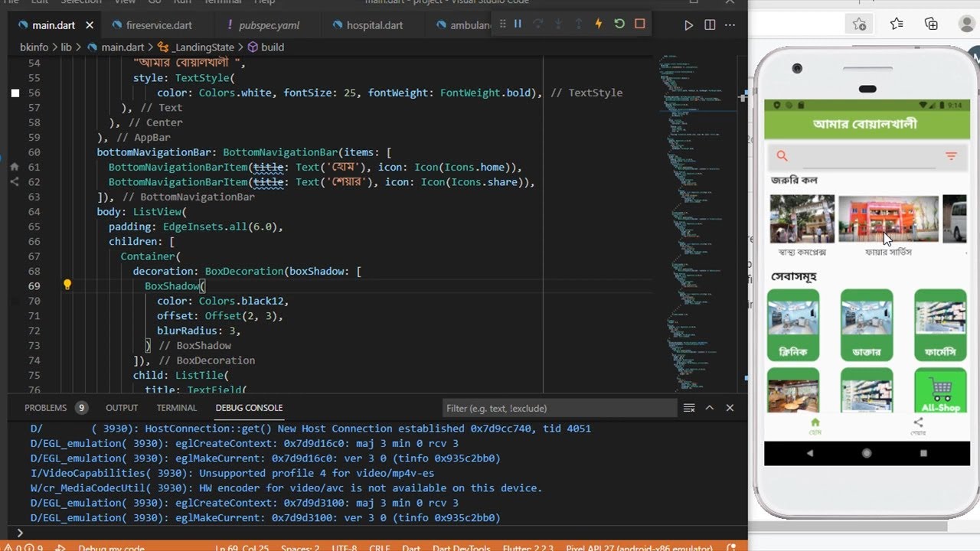
Task: Close the bottom panel
Action: pos(730,408)
